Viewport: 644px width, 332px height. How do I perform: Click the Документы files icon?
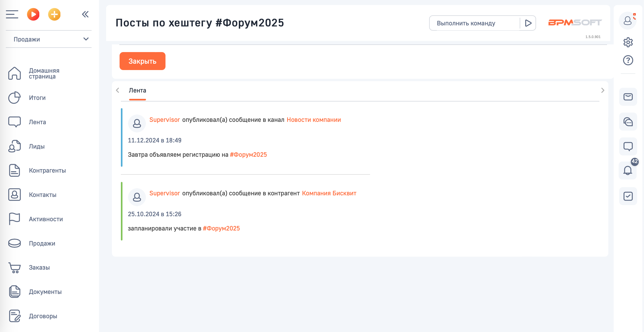pos(15,292)
